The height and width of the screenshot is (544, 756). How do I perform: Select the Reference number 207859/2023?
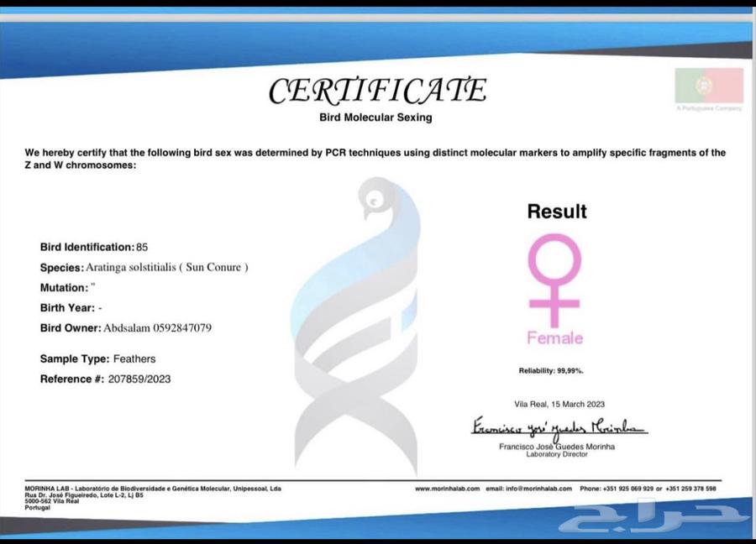click(x=139, y=379)
